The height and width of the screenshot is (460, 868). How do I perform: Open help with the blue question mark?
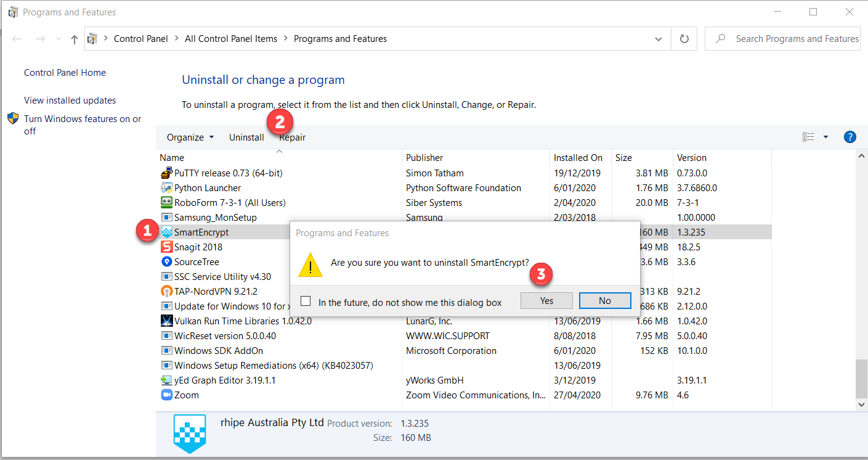[850, 137]
